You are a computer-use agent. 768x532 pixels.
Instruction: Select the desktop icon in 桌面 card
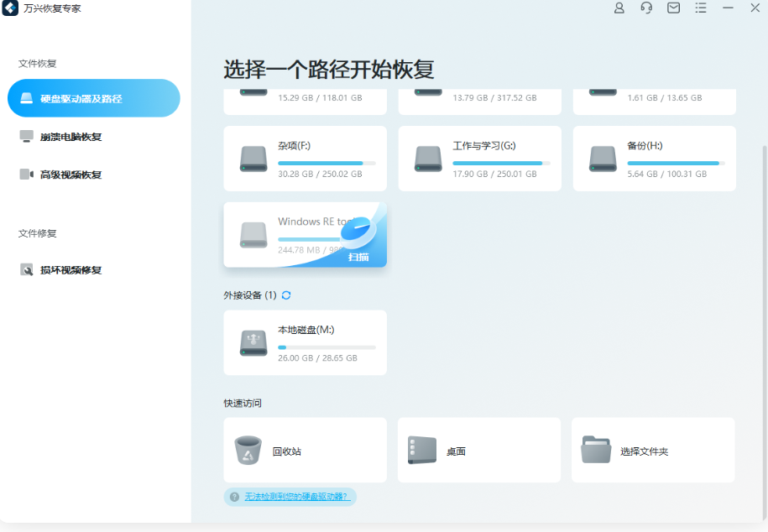point(421,450)
